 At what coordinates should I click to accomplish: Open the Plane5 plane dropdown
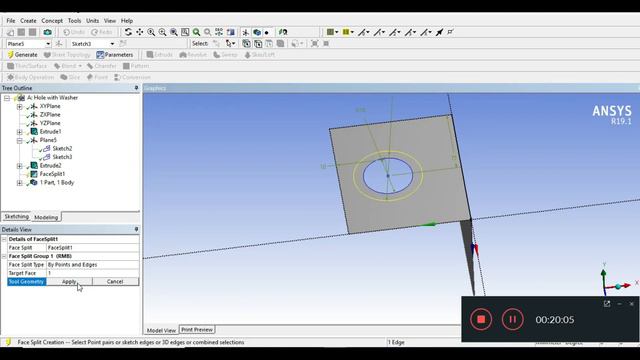click(48, 44)
